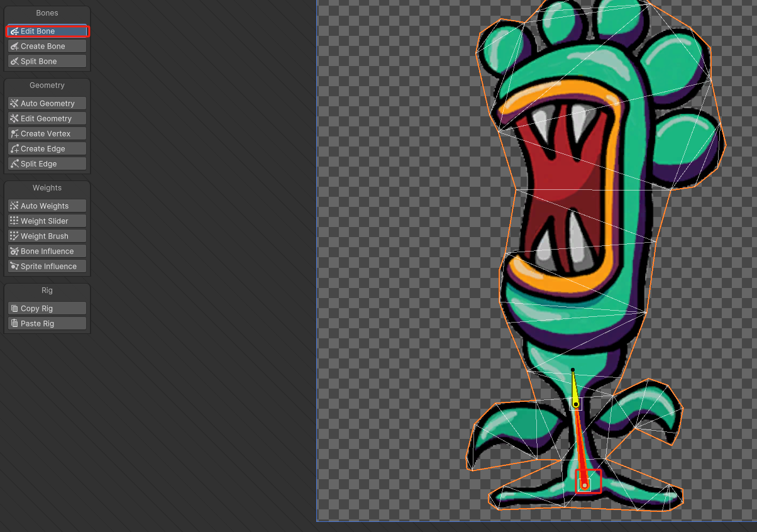Click the Edit Geometry icon
Viewport: 757px width, 532px height.
point(14,118)
